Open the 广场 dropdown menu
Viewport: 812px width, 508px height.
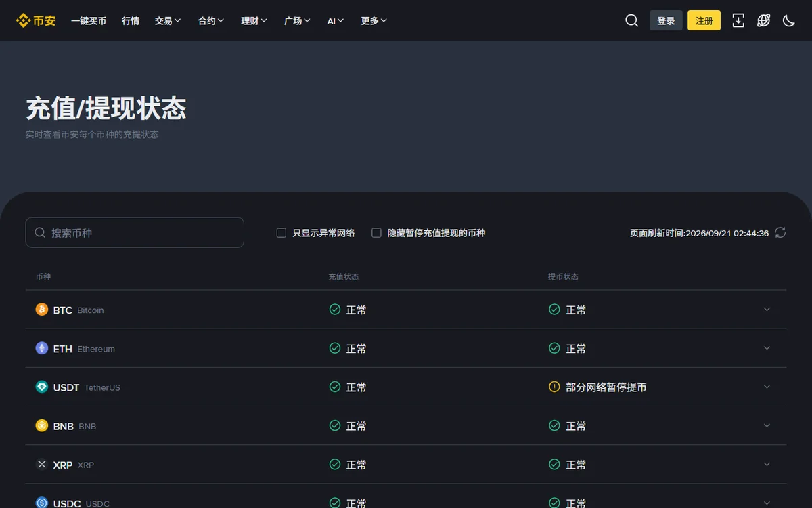pyautogui.click(x=298, y=21)
